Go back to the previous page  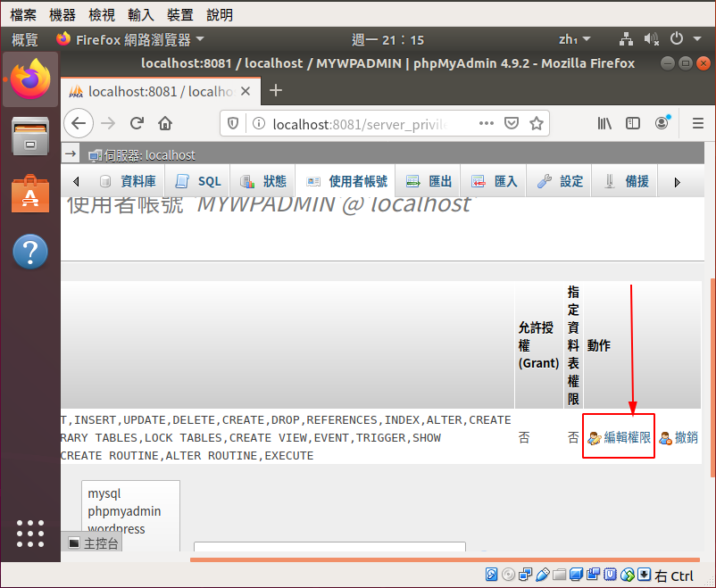[79, 123]
